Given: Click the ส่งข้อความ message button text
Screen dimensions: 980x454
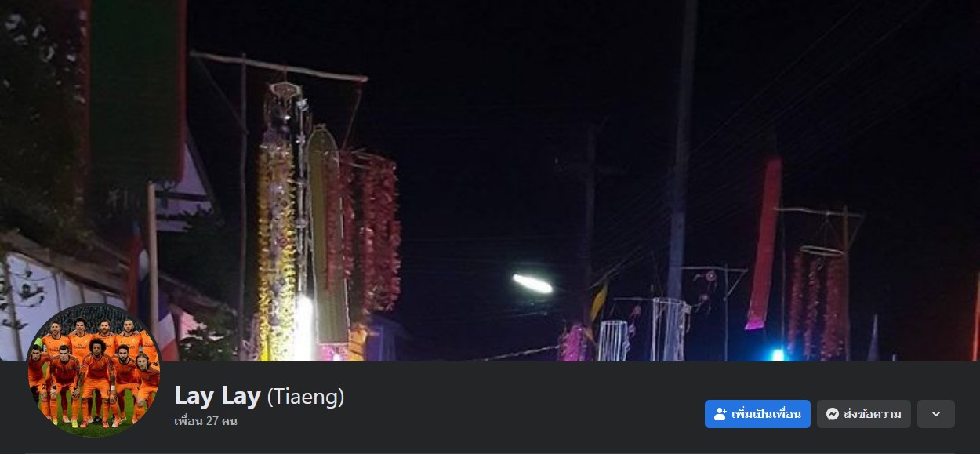Looking at the screenshot, I should [x=873, y=414].
